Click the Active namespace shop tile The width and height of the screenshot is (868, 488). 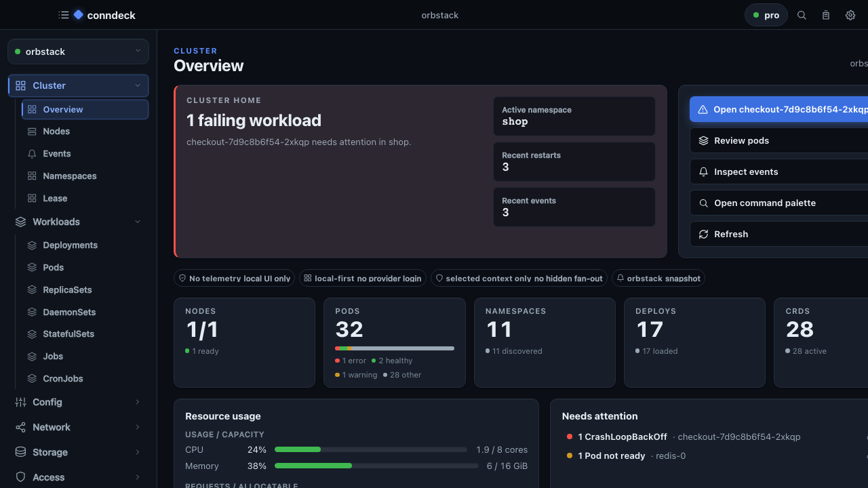point(574,116)
